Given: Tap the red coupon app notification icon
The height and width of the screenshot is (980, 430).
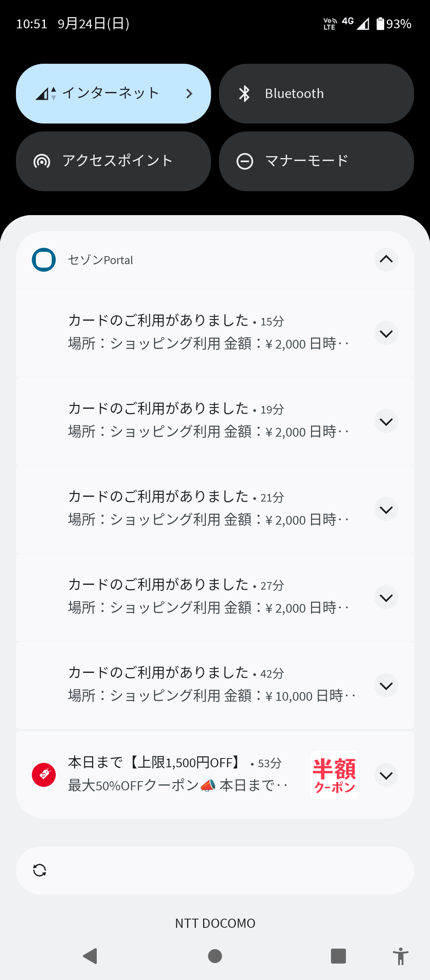Looking at the screenshot, I should pos(44,775).
